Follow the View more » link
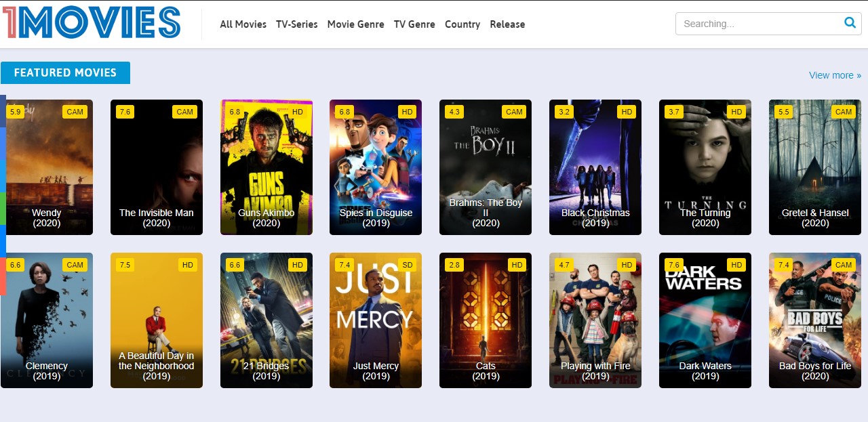Image resolution: width=868 pixels, height=422 pixels. pyautogui.click(x=835, y=75)
